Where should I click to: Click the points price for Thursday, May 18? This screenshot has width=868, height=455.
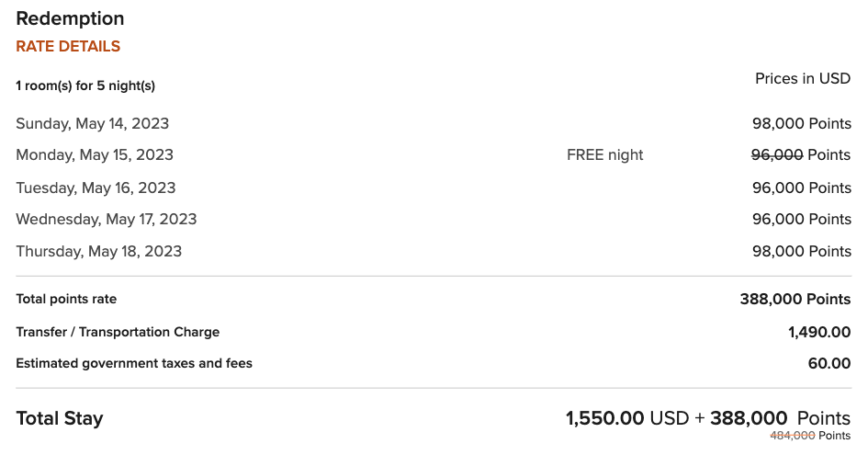coord(801,251)
